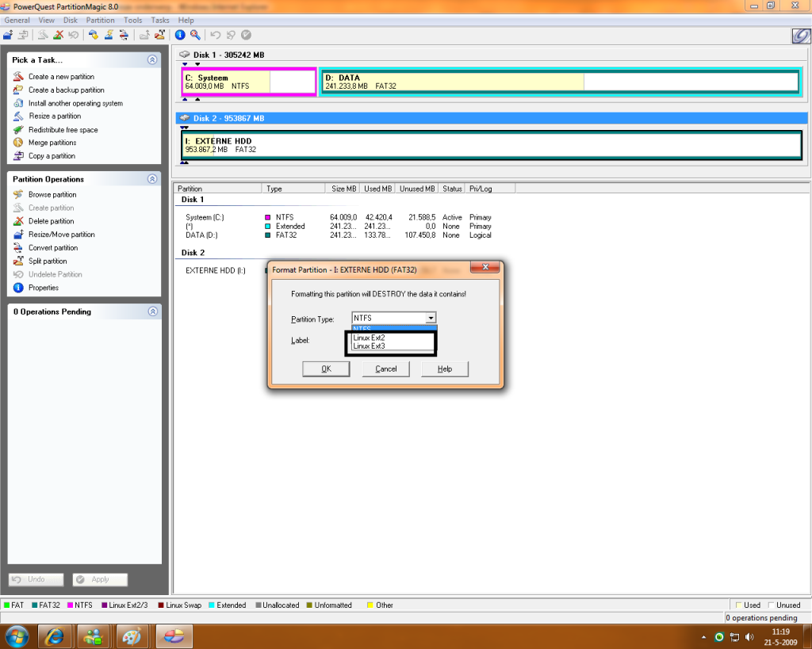The height and width of the screenshot is (649, 812).
Task: Click the Size MB column header
Action: [344, 189]
